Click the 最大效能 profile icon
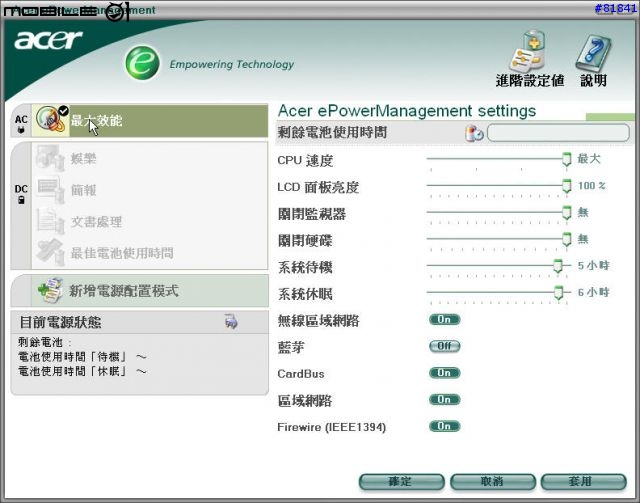Viewport: 640px width, 503px height. coord(51,120)
